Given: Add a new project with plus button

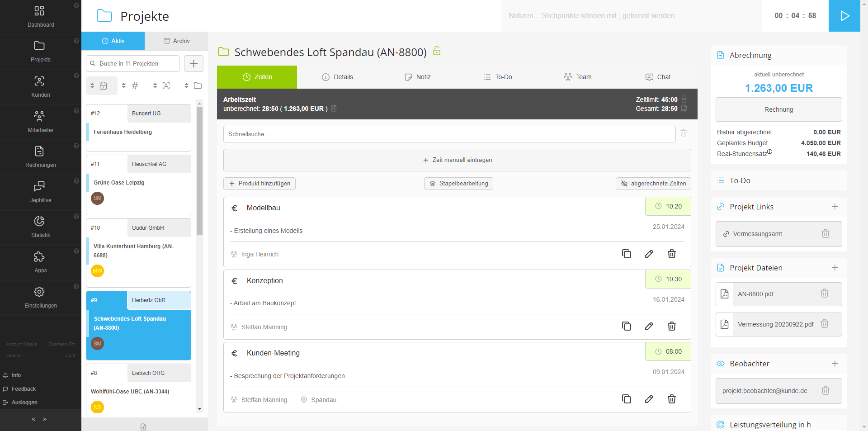Looking at the screenshot, I should [x=193, y=64].
